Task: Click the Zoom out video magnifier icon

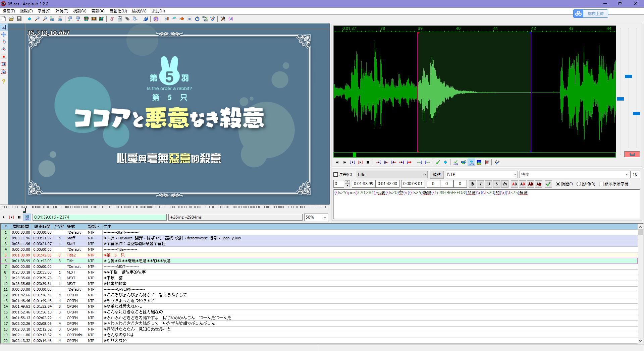Action: point(45,19)
